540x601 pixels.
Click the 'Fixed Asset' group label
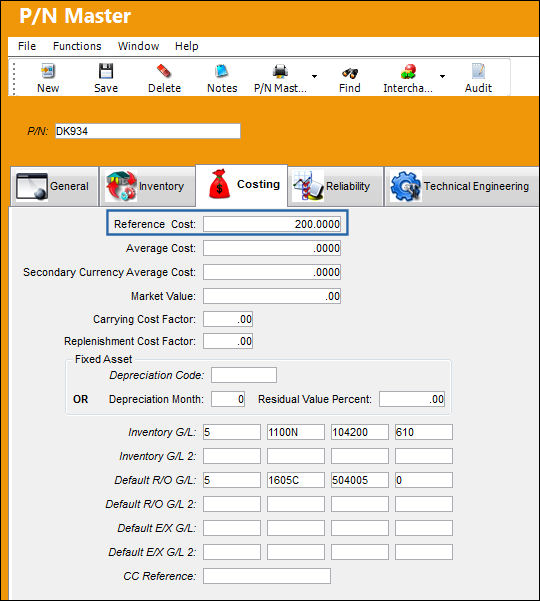[103, 359]
